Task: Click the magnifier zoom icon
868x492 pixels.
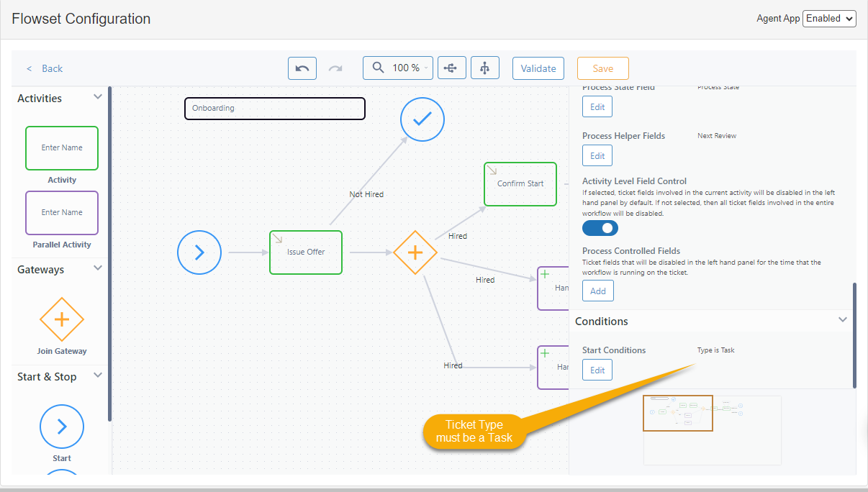Action: (379, 68)
